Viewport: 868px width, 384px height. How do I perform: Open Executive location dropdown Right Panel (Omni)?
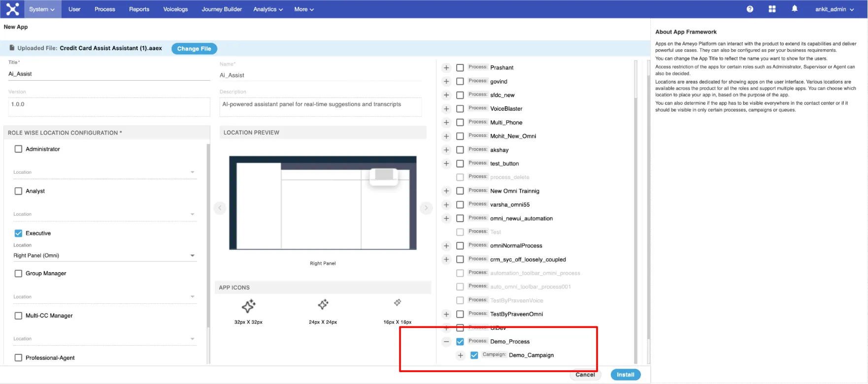click(104, 256)
